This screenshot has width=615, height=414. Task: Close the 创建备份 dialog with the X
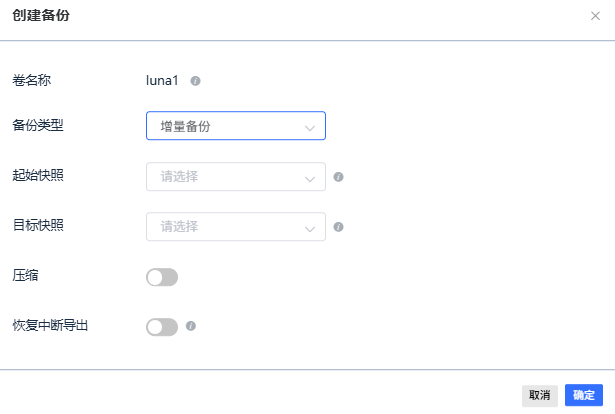[x=595, y=16]
